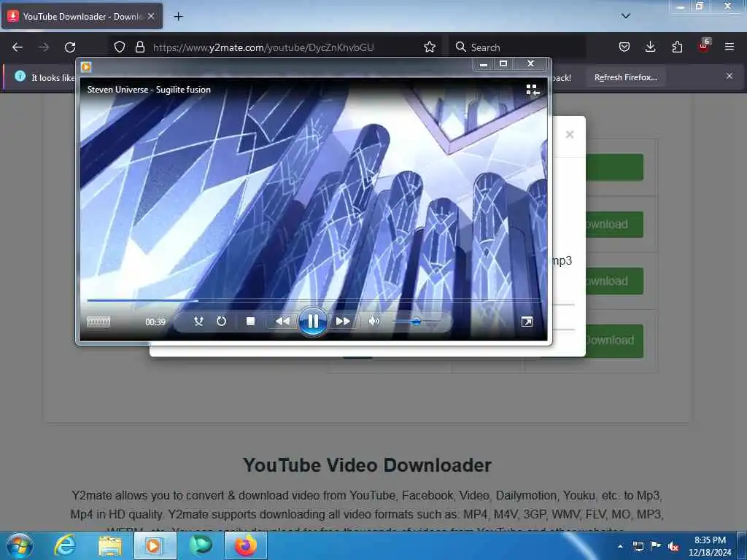Open the list all tabs dropdown arrow
747x560 pixels.
click(626, 16)
